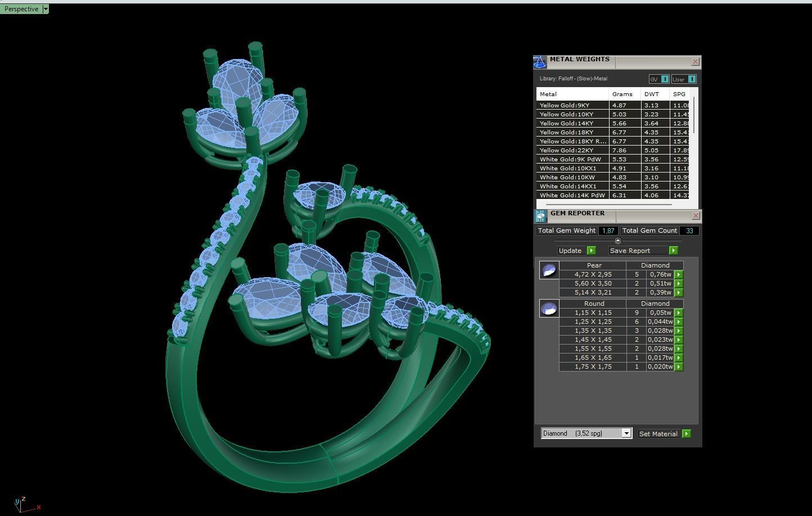This screenshot has width=812, height=516.
Task: Click green arrow for 1,45 X 1,45 round
Action: tap(679, 340)
